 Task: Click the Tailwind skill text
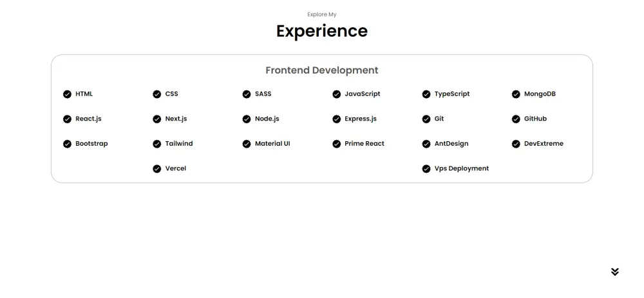pyautogui.click(x=179, y=144)
